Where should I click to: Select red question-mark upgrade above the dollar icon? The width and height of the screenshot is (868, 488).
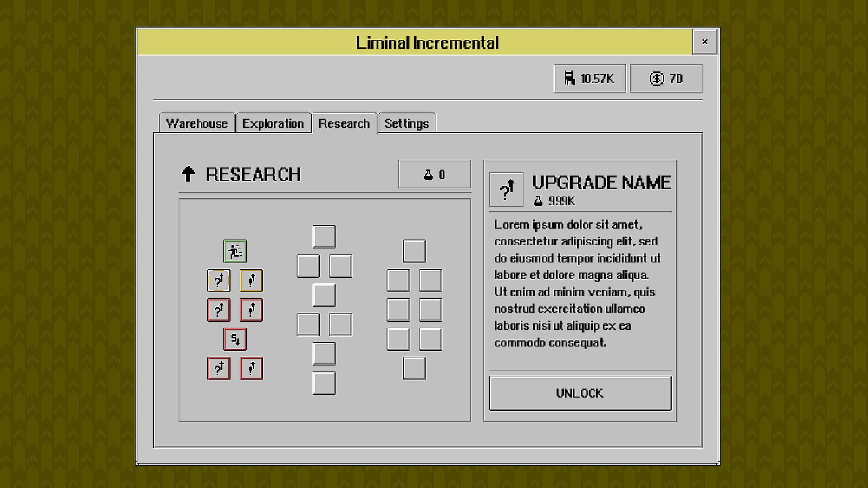pos(219,310)
